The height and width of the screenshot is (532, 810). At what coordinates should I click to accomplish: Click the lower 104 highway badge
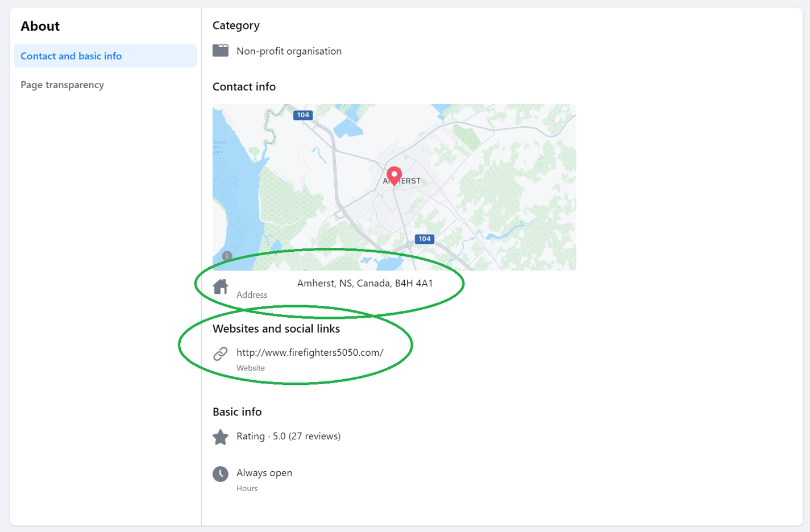pyautogui.click(x=424, y=239)
